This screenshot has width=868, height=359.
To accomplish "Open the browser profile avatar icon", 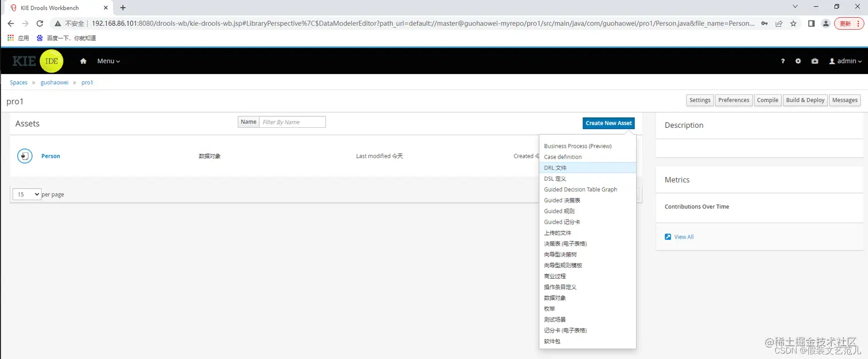I will pyautogui.click(x=826, y=24).
